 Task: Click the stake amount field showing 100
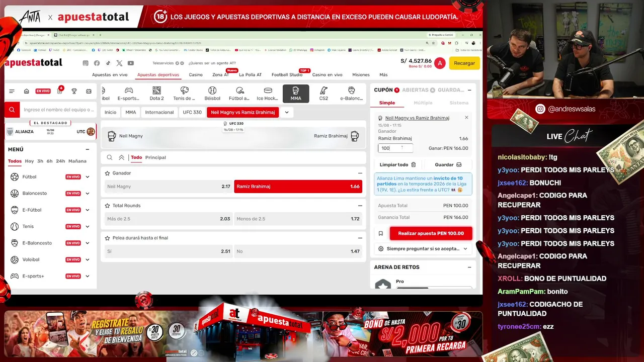395,148
